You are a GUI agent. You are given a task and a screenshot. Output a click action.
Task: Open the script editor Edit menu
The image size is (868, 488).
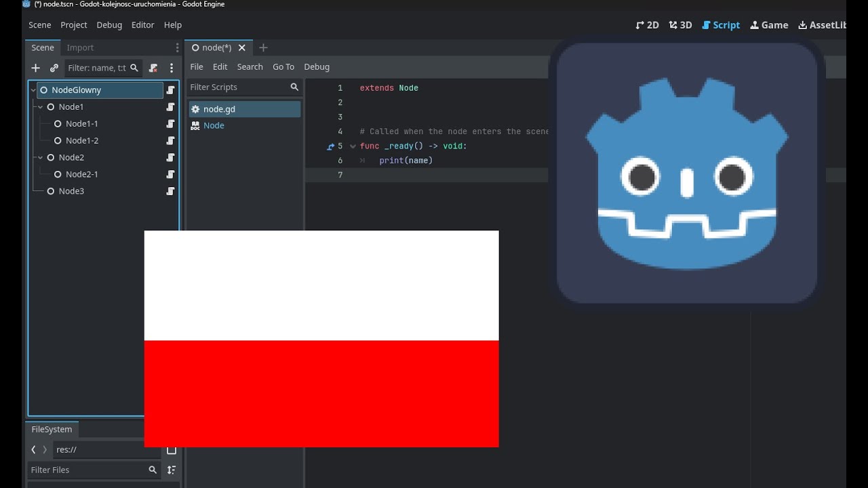[220, 67]
